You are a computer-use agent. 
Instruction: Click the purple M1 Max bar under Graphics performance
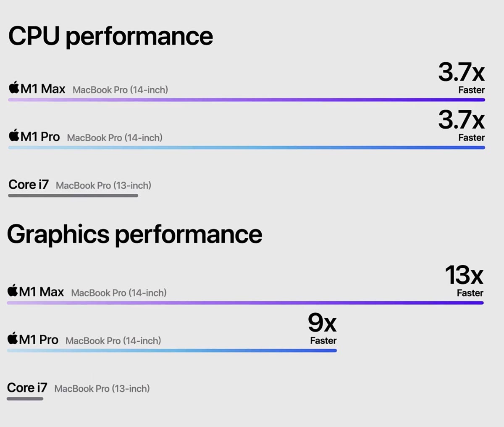coord(245,303)
